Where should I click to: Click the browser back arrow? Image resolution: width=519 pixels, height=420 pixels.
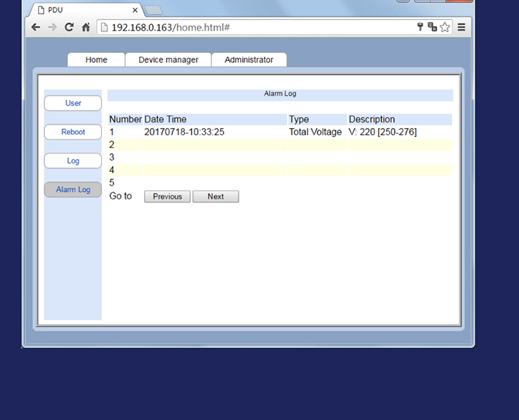tap(36, 27)
